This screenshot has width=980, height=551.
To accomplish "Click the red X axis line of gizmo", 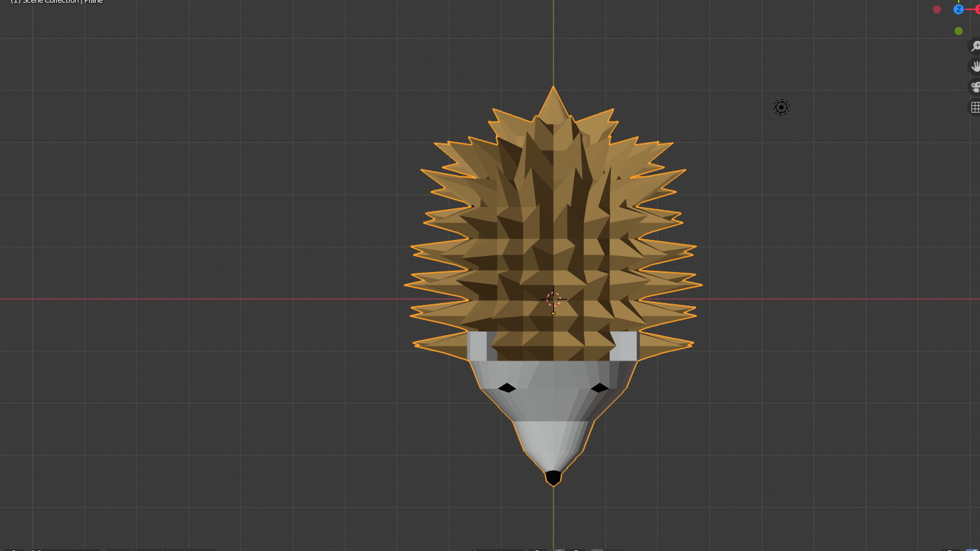I will tap(970, 9).
